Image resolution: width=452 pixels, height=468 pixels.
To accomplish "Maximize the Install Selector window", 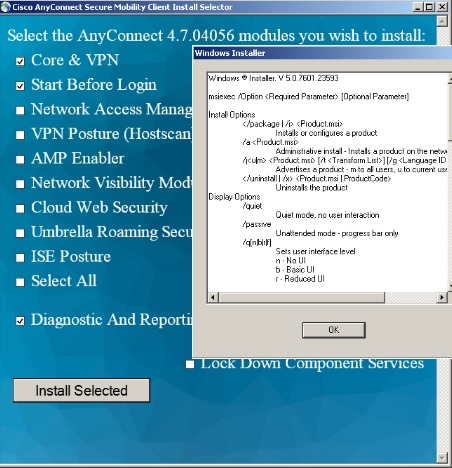I will coord(430,7).
